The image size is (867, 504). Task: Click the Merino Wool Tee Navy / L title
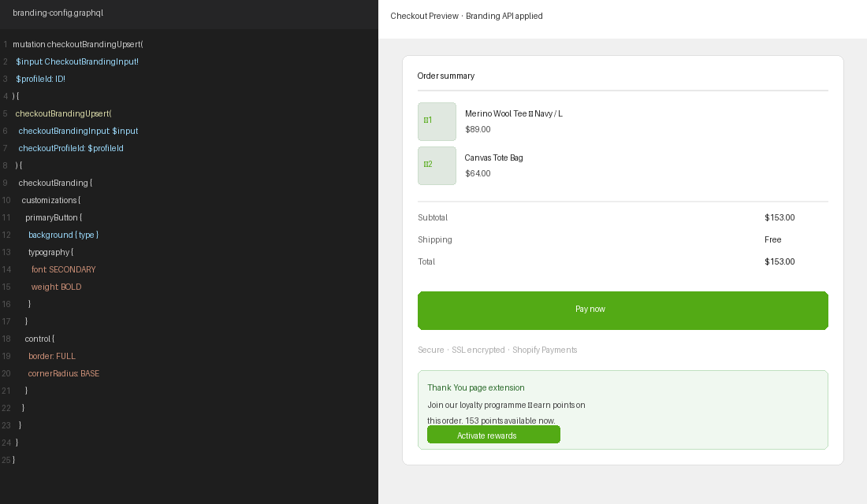pyautogui.click(x=514, y=113)
